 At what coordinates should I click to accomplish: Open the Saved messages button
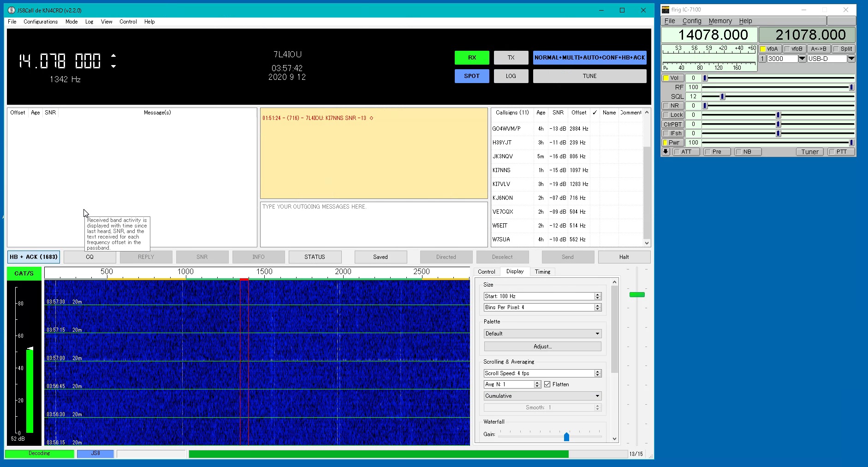tap(380, 257)
